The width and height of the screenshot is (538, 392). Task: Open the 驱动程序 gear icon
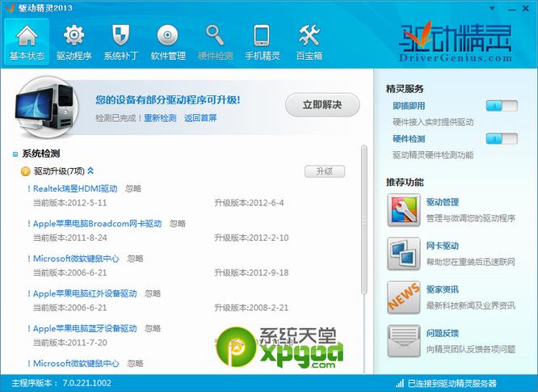click(x=74, y=36)
